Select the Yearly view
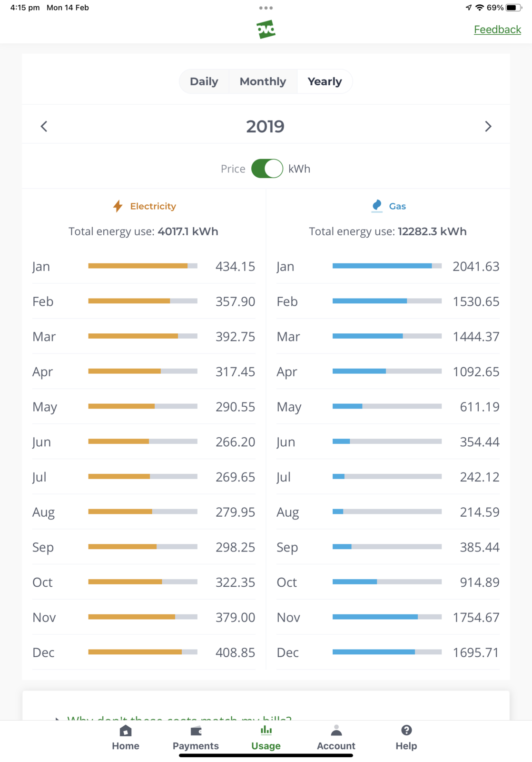The image size is (532, 762). tap(325, 81)
